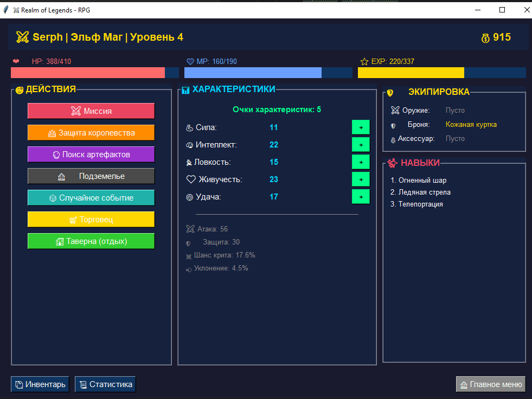Click the crossed swords icon next to Serph

click(x=22, y=37)
